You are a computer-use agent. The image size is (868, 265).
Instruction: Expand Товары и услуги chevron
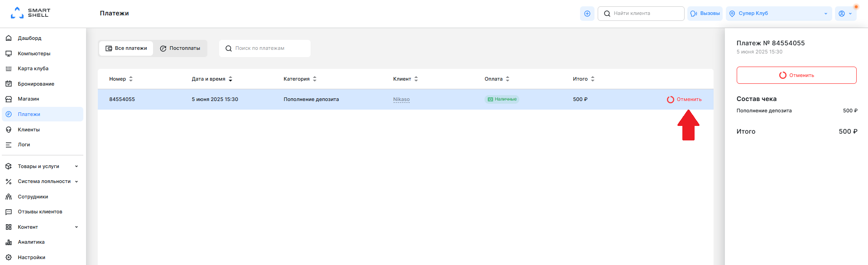tap(77, 166)
